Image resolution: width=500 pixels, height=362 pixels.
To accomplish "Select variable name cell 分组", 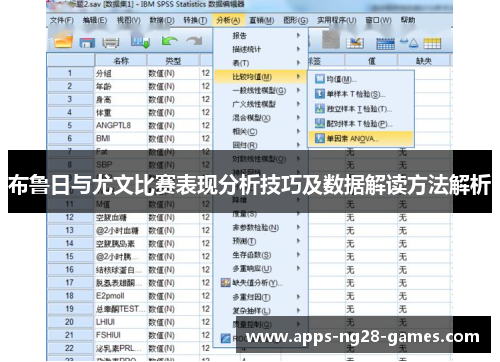I will coord(121,73).
